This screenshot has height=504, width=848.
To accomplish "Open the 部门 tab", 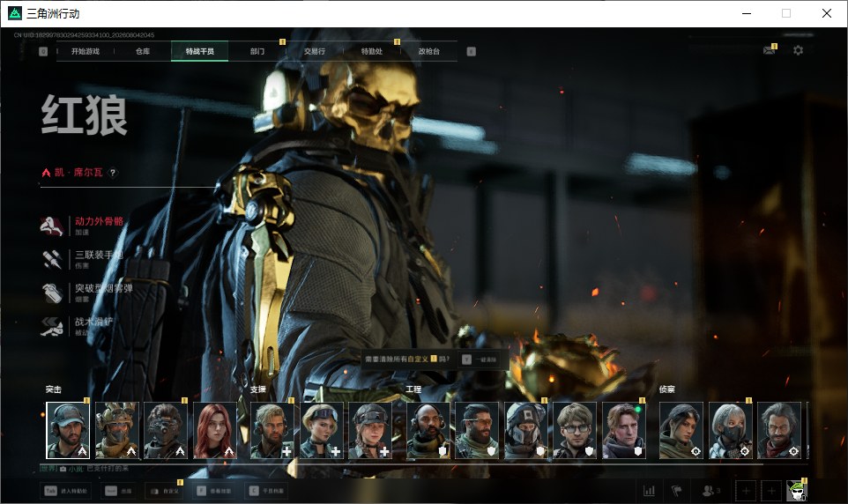I will point(257,51).
